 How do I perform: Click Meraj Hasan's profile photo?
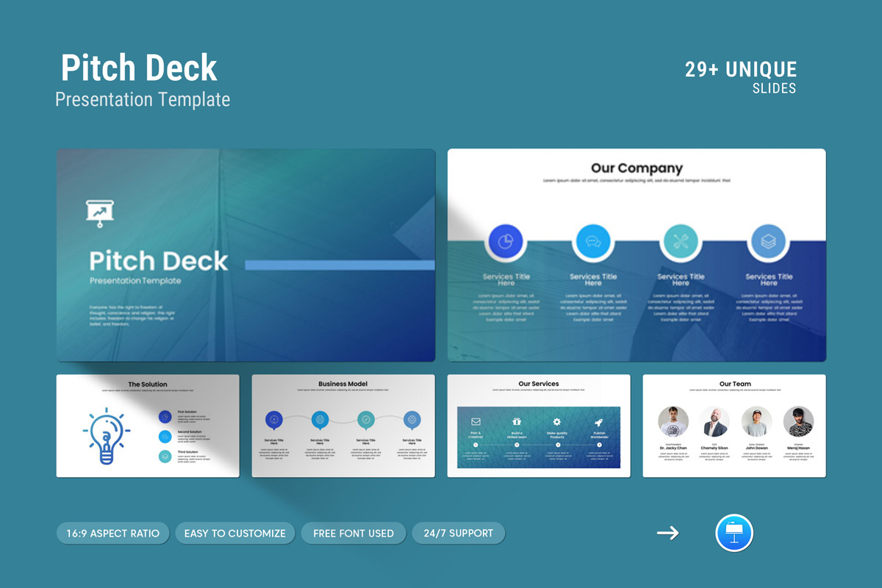pyautogui.click(x=798, y=422)
